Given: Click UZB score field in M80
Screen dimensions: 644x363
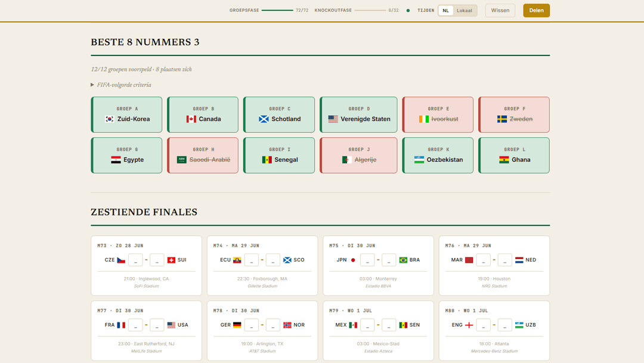Looking at the screenshot, I should point(505,325).
